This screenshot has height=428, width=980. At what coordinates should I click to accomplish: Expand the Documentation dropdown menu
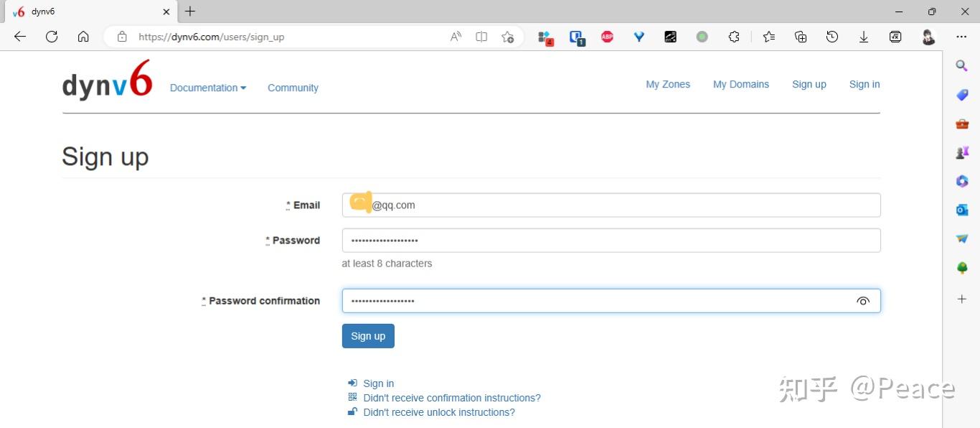[x=208, y=88]
